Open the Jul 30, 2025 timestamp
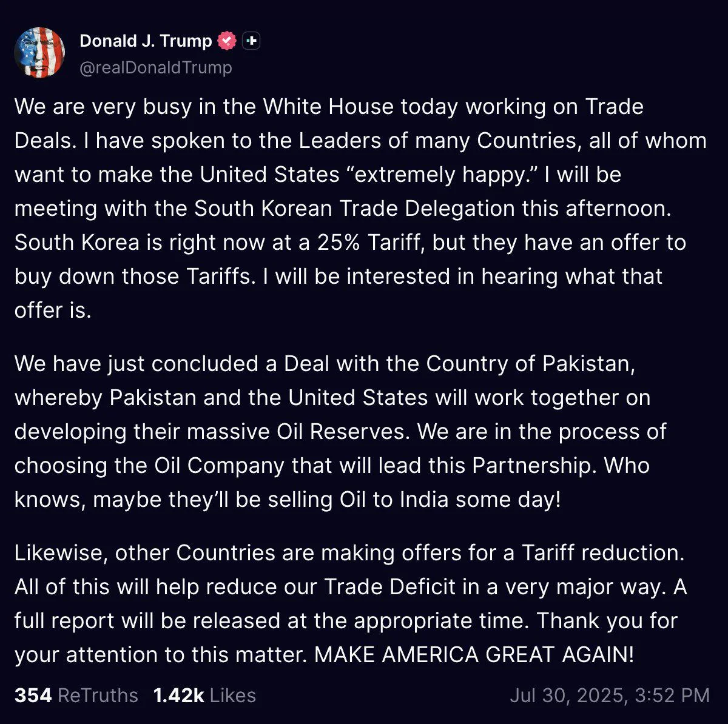Image resolution: width=728 pixels, height=724 pixels. pyautogui.click(x=609, y=695)
